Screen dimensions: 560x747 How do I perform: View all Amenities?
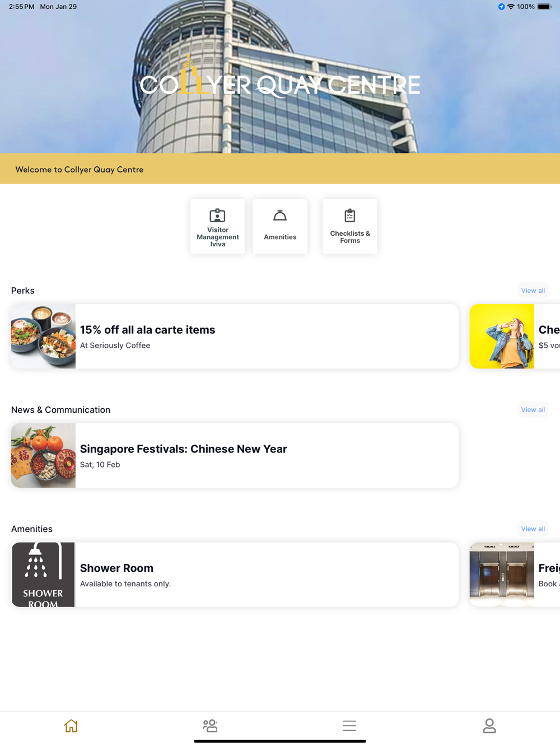click(533, 529)
